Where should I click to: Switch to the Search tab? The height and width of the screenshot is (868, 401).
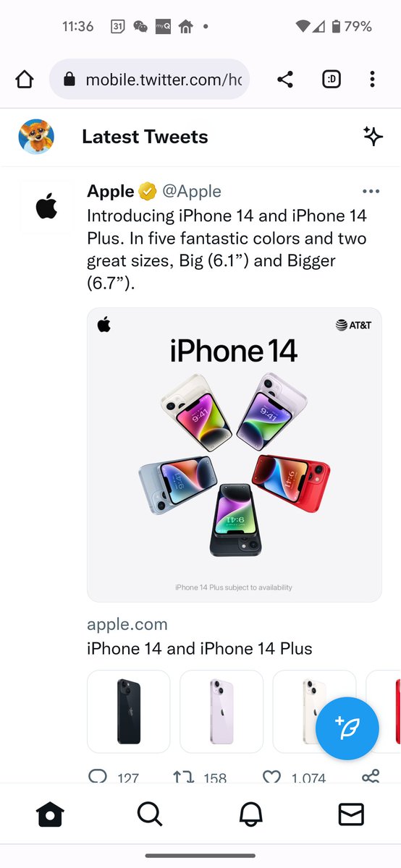click(150, 814)
